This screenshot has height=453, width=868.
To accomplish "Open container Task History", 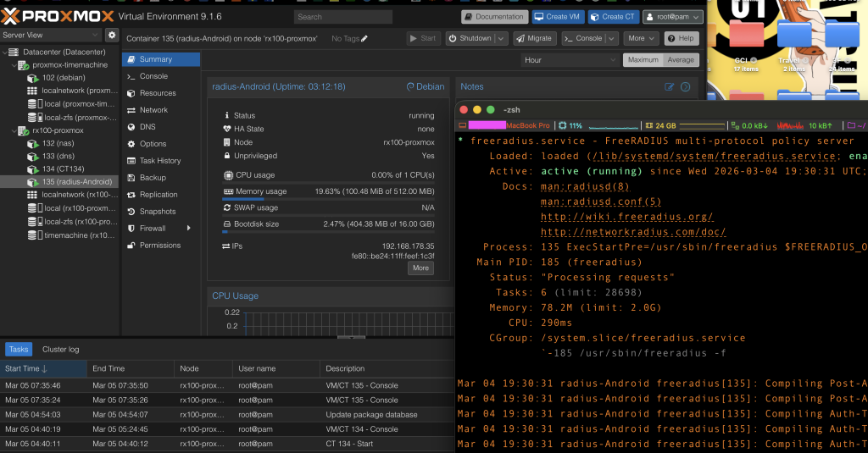I will coord(160,161).
